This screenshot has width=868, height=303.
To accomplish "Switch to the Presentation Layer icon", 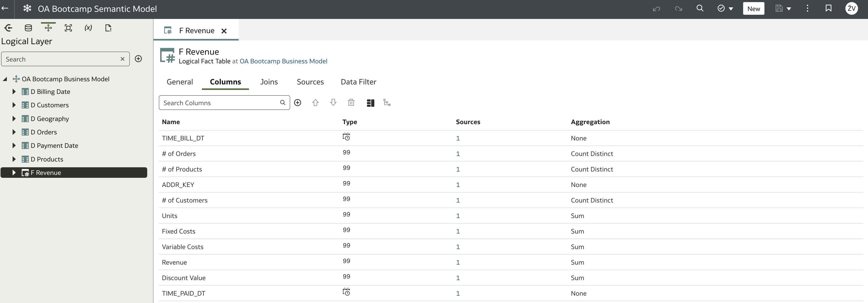I will (68, 28).
